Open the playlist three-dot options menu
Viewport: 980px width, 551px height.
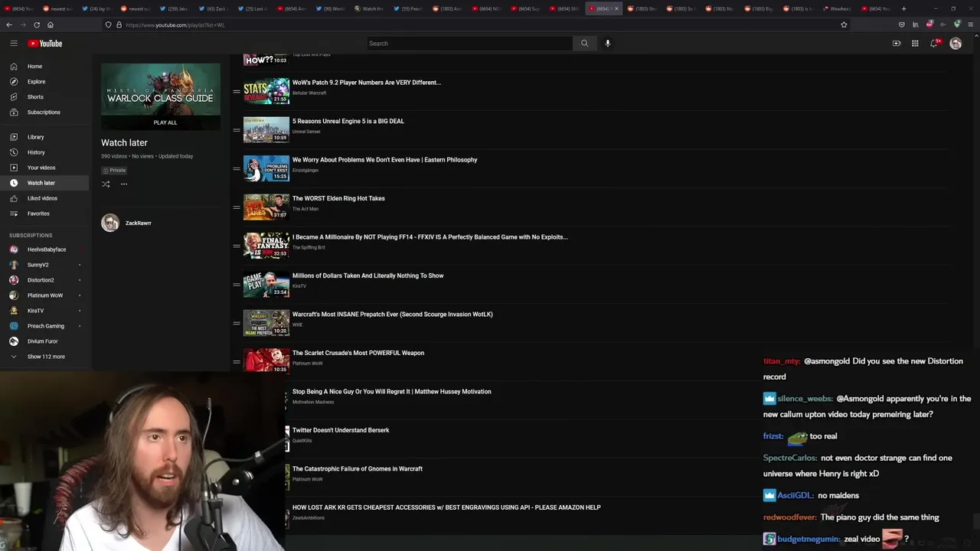124,184
